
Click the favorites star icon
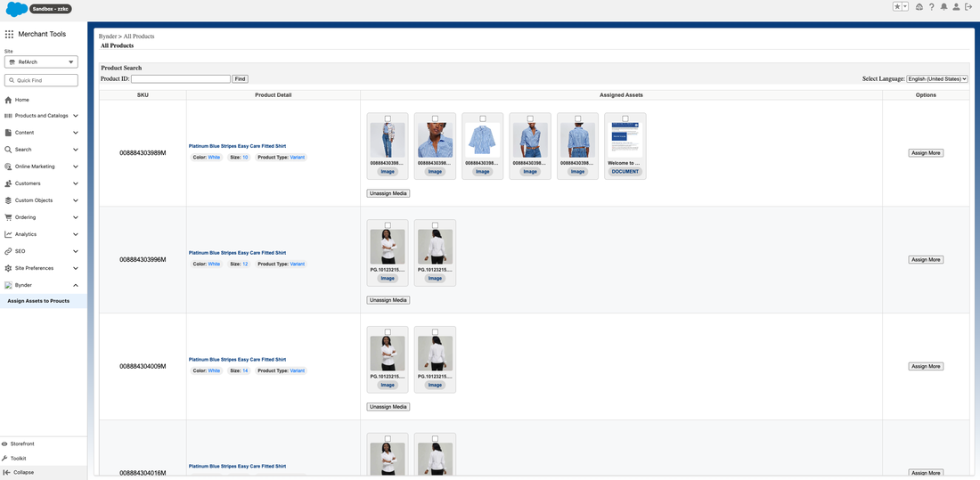click(897, 7)
